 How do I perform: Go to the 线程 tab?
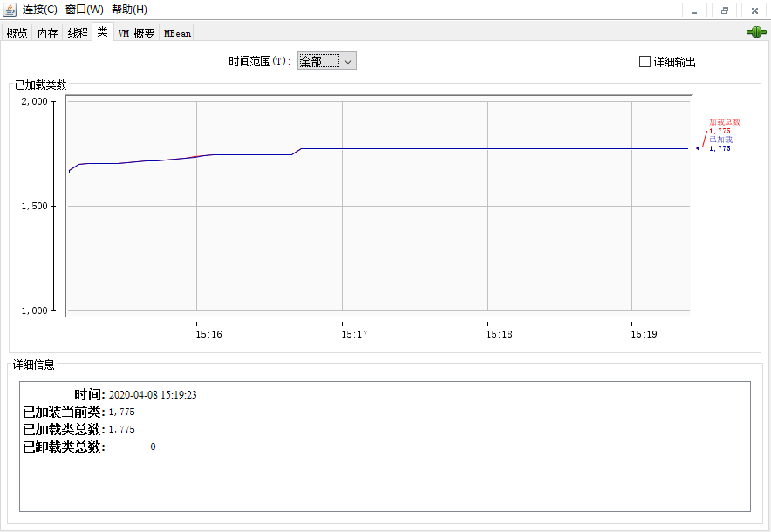point(78,33)
